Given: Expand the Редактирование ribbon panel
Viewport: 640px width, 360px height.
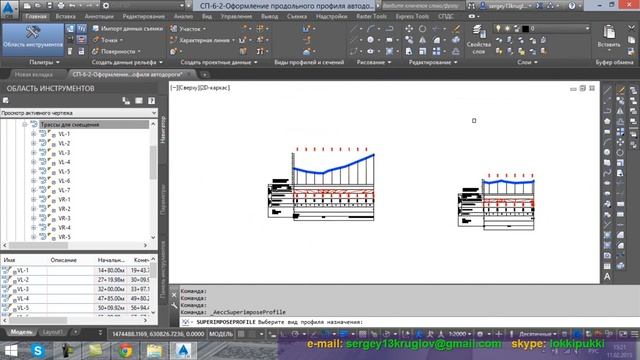Looking at the screenshot, I should tap(433, 62).
